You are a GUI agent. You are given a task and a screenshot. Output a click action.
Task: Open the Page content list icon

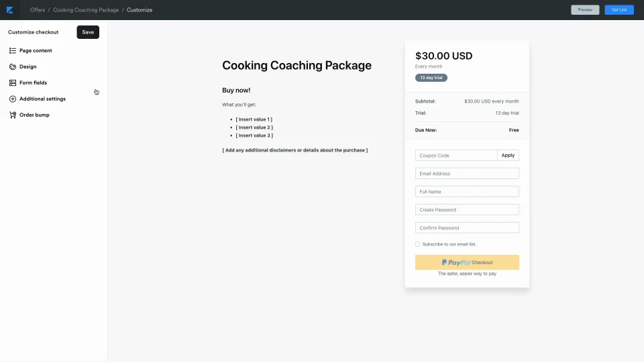tap(13, 50)
